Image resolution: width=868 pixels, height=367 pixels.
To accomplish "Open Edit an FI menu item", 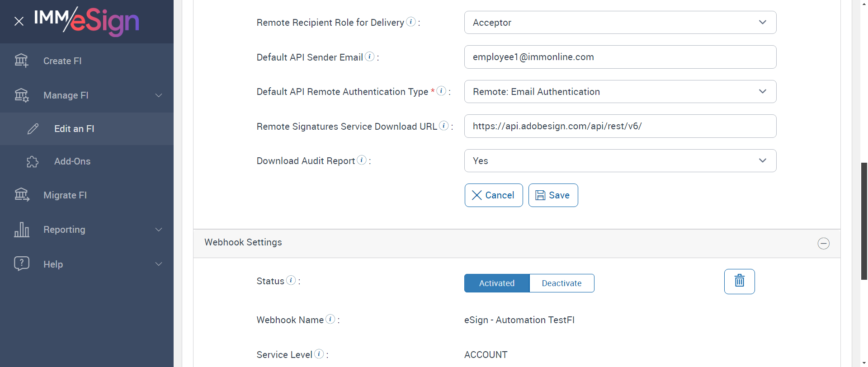I will coord(74,129).
